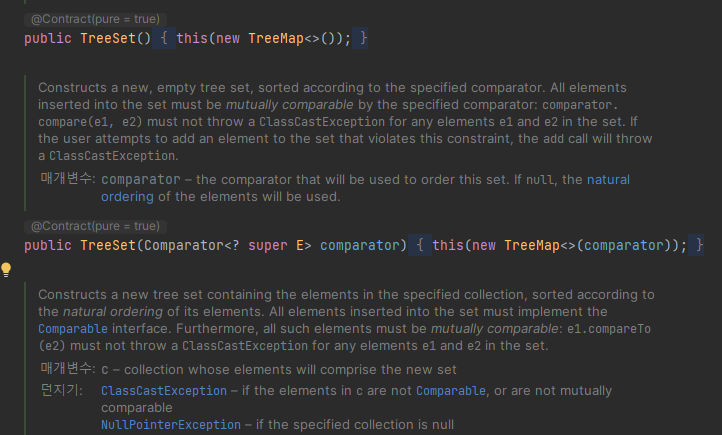The image size is (722, 435).
Task: Open the NullPointerException doc link
Action: click(171, 425)
